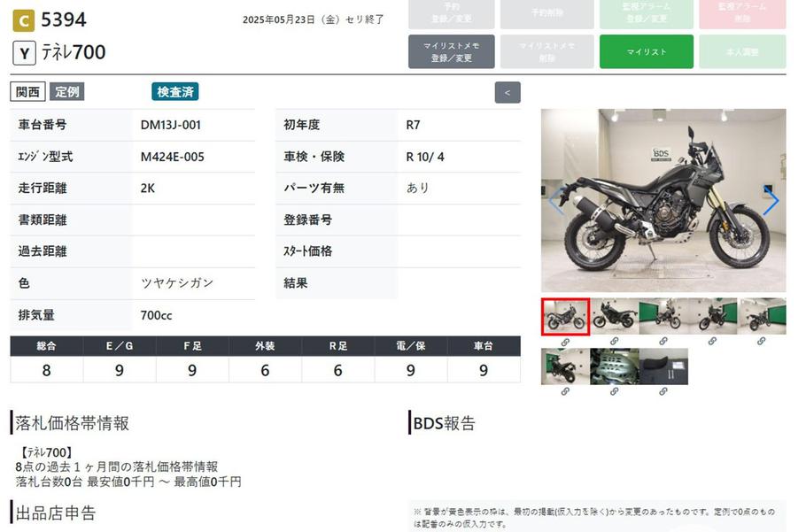The height and width of the screenshot is (532, 806).
Task: Select the second motorcycle thumbnail
Action: tap(614, 316)
